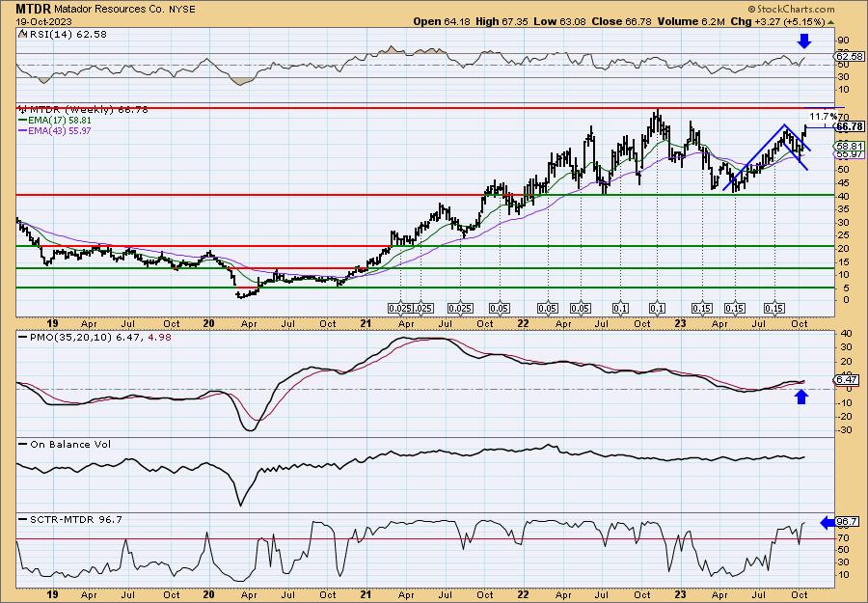Click the purple line swatch beside EMA(43)
The width and height of the screenshot is (868, 603).
pyautogui.click(x=23, y=130)
